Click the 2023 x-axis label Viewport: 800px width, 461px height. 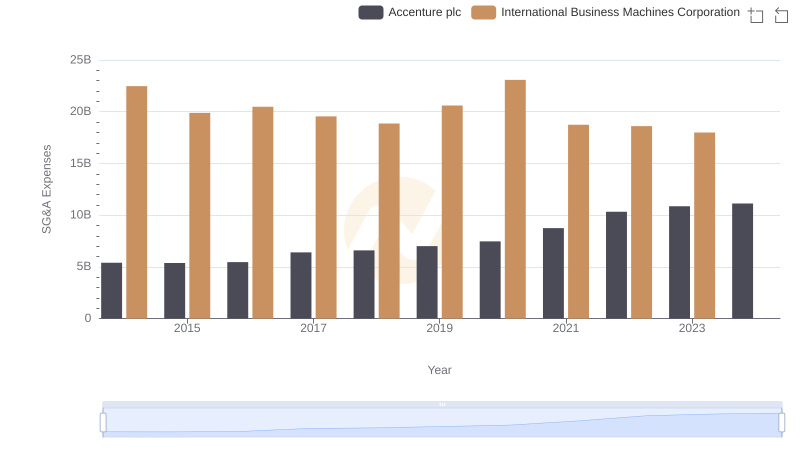coord(692,328)
